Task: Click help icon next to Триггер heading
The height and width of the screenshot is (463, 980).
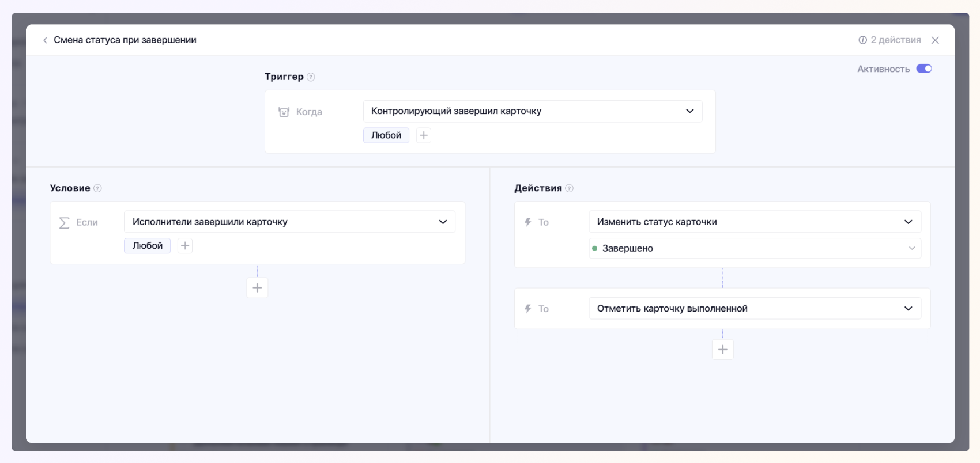Action: pos(311,77)
